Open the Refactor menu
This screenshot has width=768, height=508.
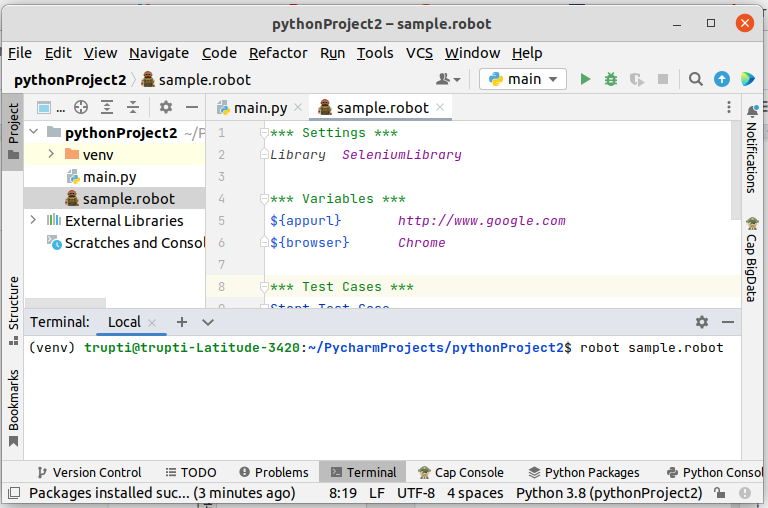pyautogui.click(x=278, y=53)
